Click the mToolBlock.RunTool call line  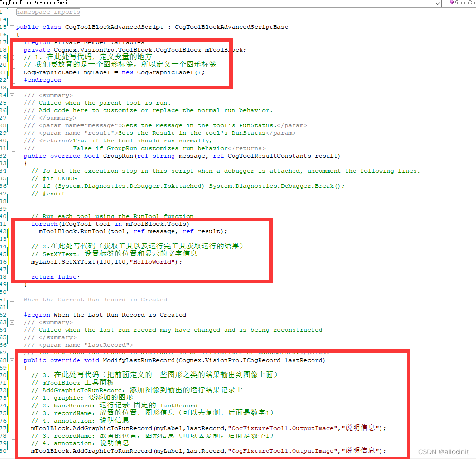[133, 231]
